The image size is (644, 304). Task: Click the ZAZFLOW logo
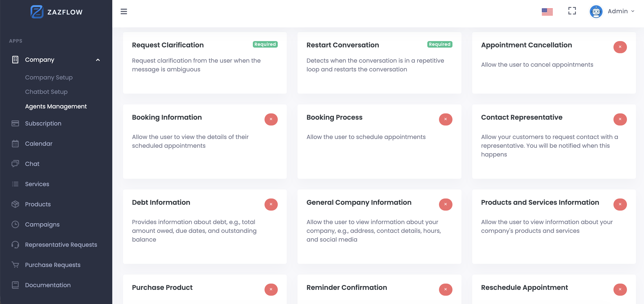pos(56,11)
